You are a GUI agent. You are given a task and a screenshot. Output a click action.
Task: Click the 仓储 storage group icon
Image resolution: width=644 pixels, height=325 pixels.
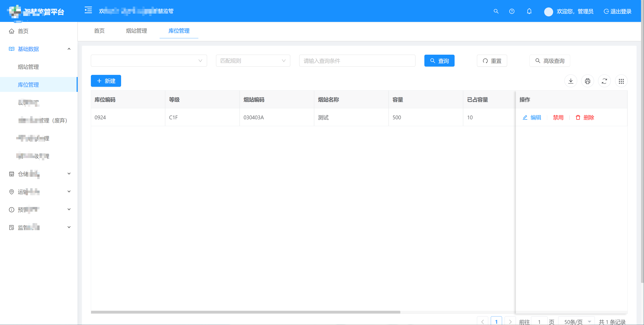11,174
